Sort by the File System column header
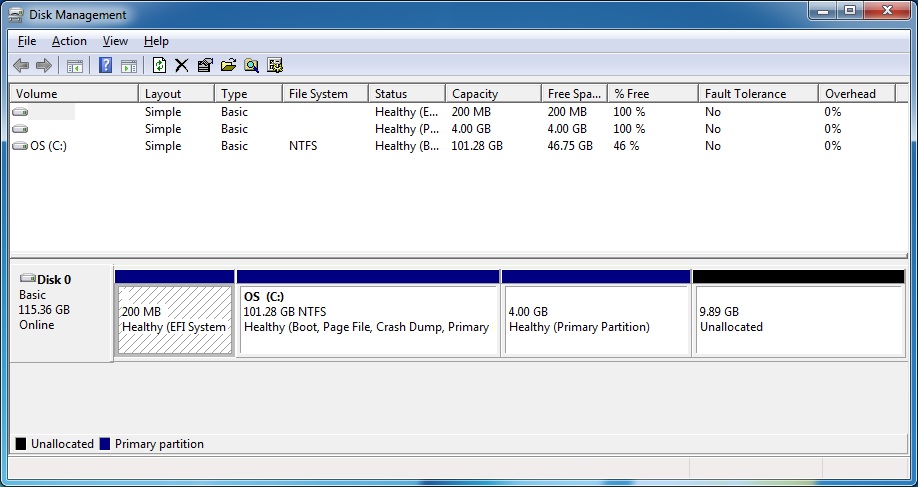This screenshot has height=487, width=918. [326, 94]
